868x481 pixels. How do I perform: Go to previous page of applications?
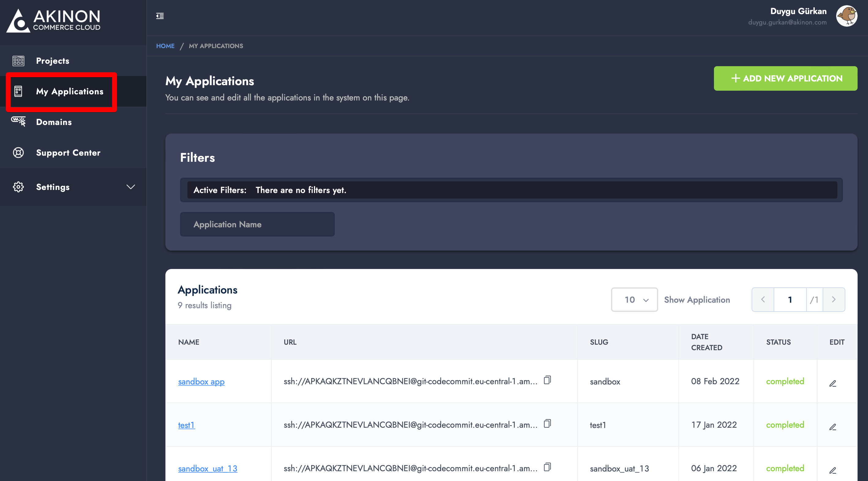point(763,300)
